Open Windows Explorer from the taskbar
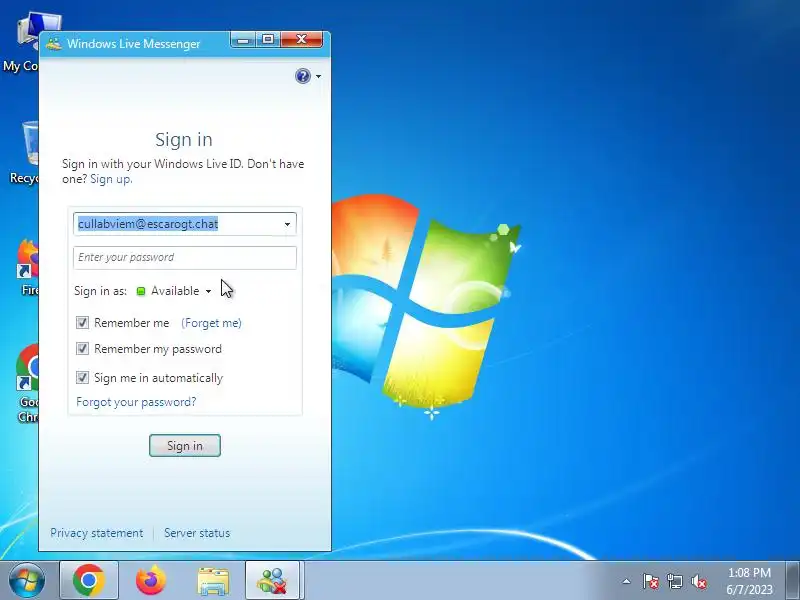This screenshot has height=600, width=800. (x=213, y=581)
